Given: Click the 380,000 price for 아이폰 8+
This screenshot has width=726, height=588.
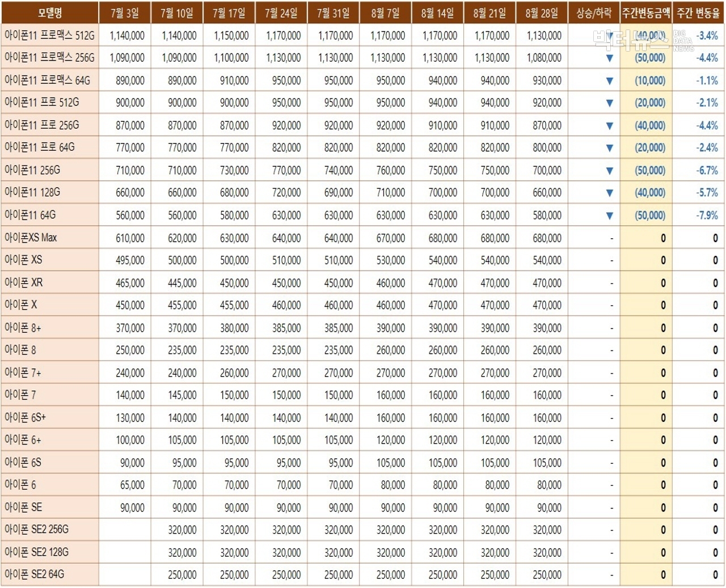Looking at the screenshot, I should 235,328.
